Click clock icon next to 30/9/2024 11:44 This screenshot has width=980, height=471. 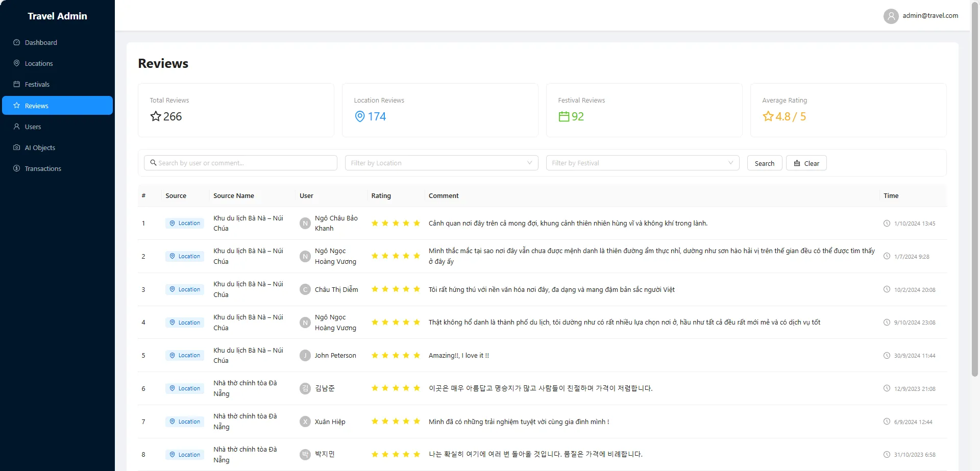click(887, 355)
